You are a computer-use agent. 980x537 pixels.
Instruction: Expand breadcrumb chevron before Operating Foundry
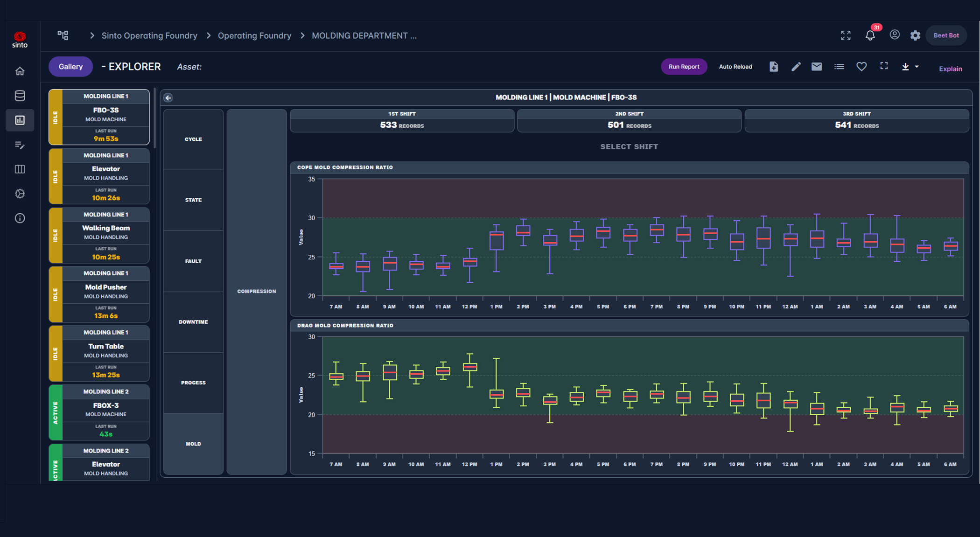[x=209, y=35]
